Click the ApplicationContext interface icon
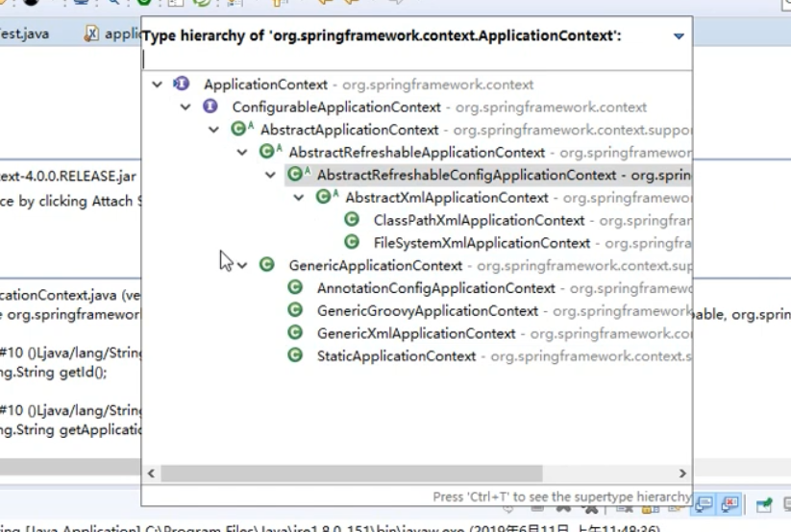 pyautogui.click(x=181, y=84)
